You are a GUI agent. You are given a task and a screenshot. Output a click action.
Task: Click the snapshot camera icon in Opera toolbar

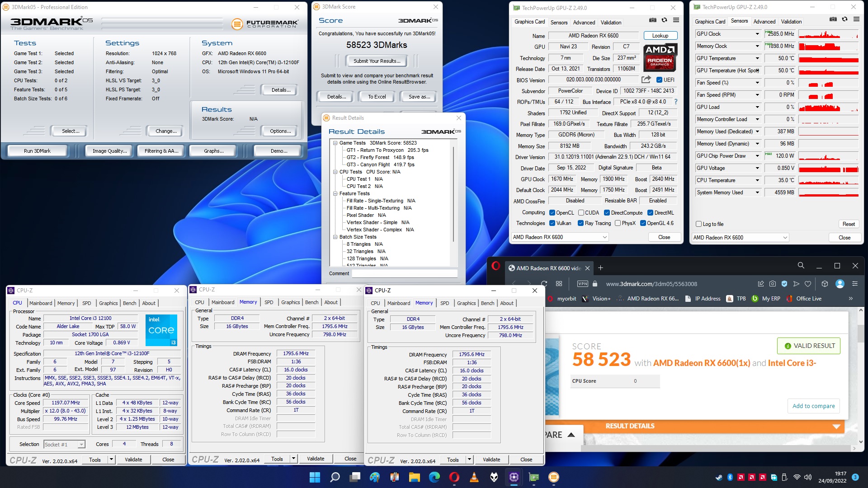tap(773, 284)
